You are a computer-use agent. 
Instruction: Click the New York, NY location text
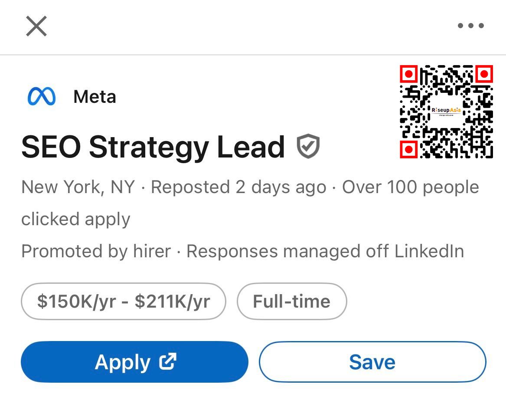click(78, 187)
